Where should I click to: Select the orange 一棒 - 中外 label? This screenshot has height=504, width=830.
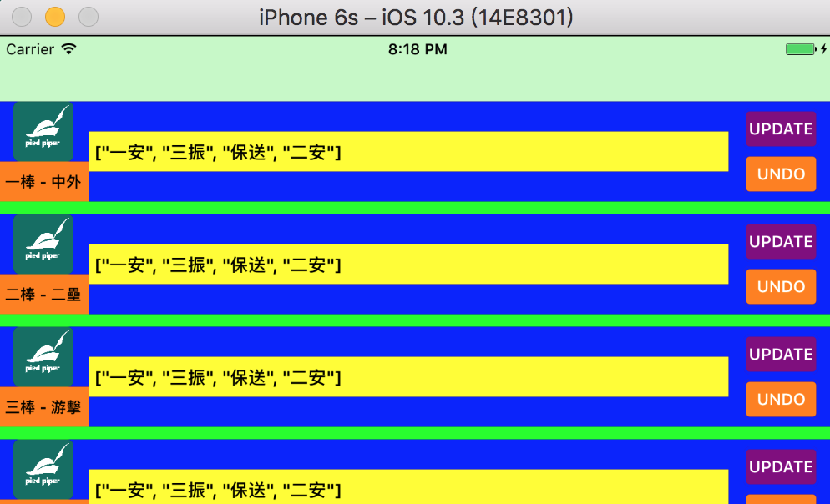[x=43, y=182]
